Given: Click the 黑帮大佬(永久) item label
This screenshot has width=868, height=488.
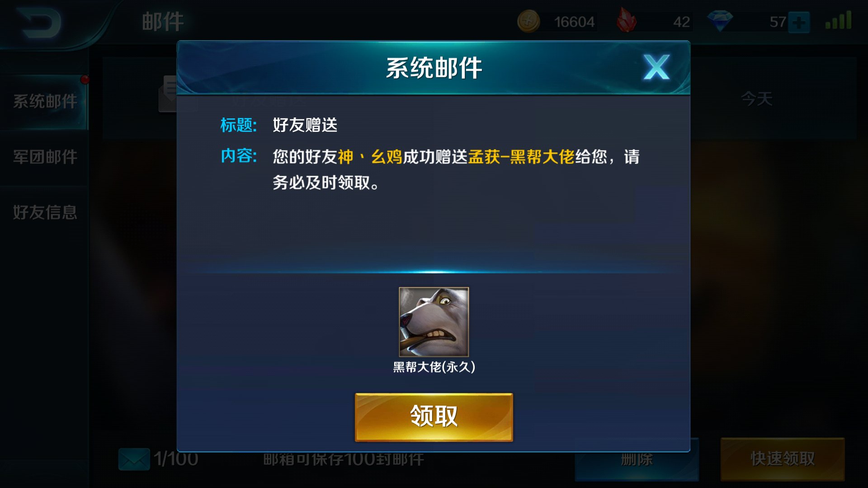Looking at the screenshot, I should pos(434,367).
